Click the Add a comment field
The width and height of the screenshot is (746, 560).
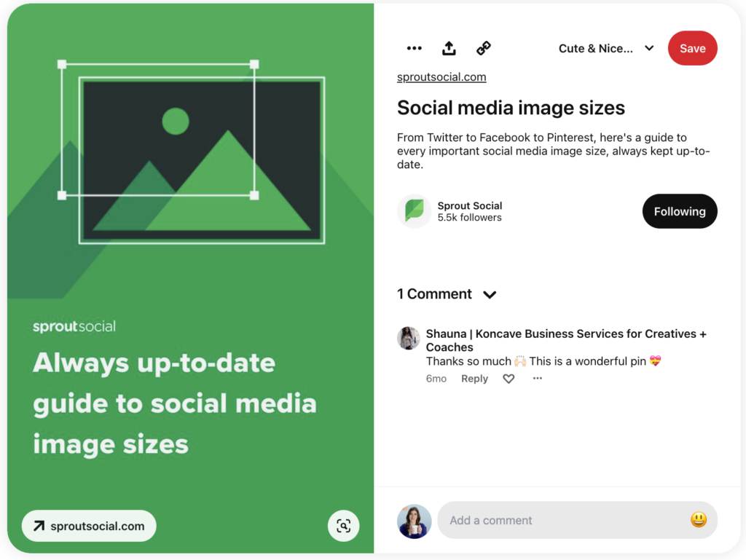point(577,520)
